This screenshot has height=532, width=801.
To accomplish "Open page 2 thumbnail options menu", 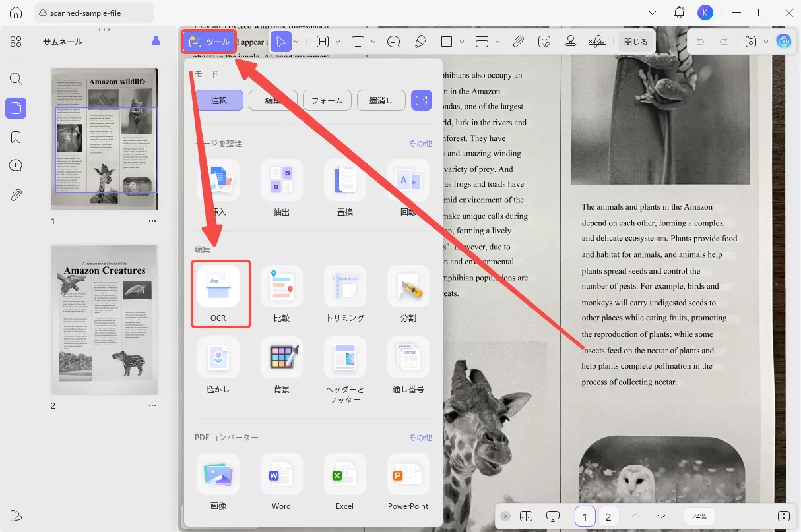I will click(x=152, y=405).
